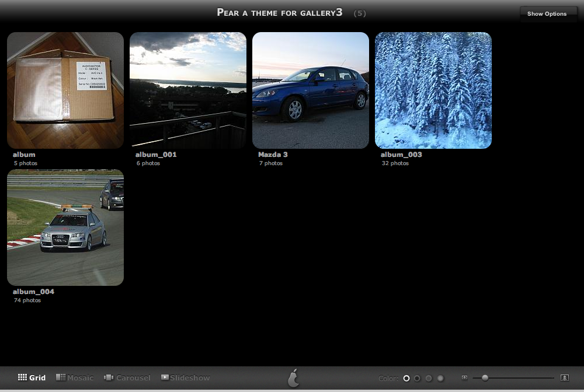Select the fourth light-gray color option
Screen dimensions: 584x392
pyautogui.click(x=440, y=378)
